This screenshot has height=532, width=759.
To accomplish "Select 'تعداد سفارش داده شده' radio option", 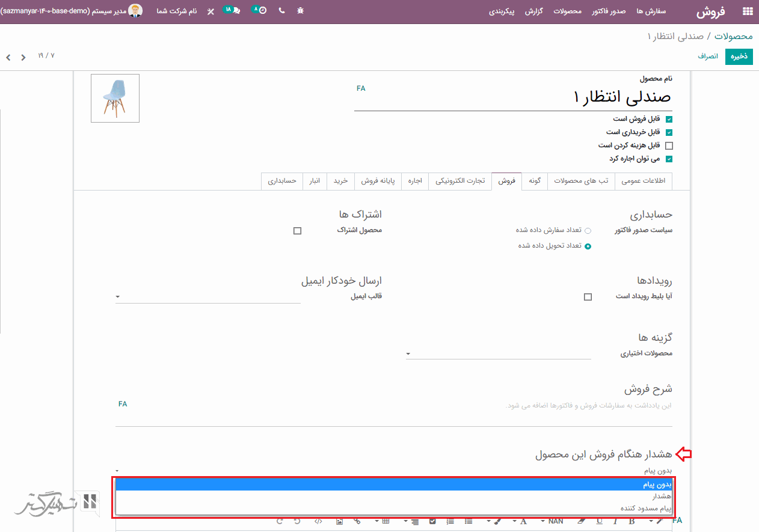I will [x=588, y=231].
